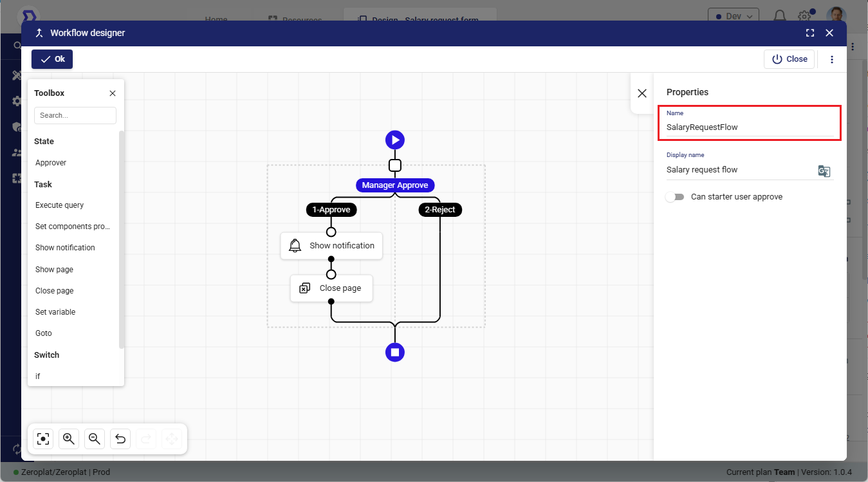Close the Toolbox panel

click(x=113, y=93)
